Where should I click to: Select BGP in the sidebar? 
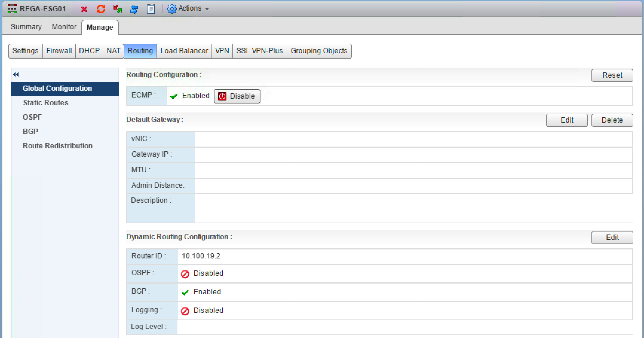click(x=30, y=132)
